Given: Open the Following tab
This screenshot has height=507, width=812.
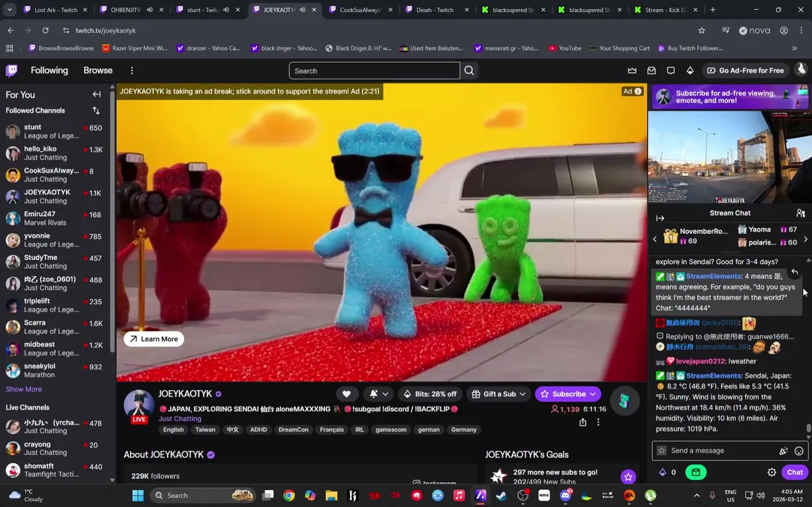Looking at the screenshot, I should tap(49, 70).
